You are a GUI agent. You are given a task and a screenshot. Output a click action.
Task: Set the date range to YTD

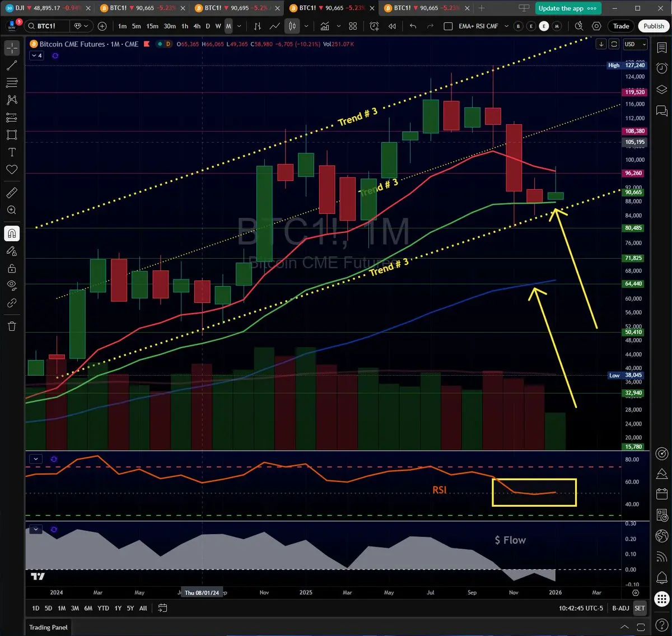click(x=103, y=608)
